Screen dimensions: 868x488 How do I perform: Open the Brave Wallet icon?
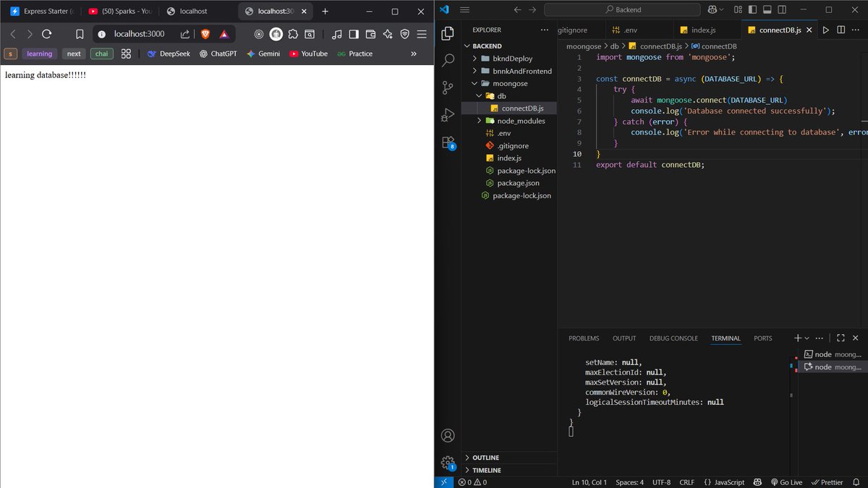point(370,34)
